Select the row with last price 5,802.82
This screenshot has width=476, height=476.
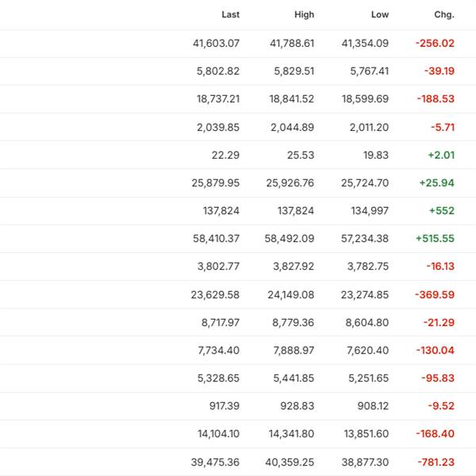238,71
